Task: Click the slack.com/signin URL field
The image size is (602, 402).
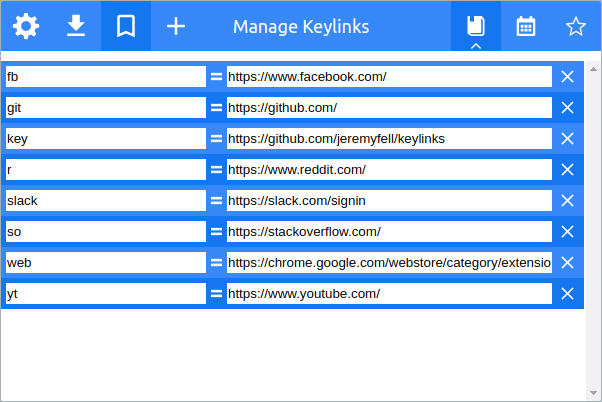Action: click(x=389, y=201)
